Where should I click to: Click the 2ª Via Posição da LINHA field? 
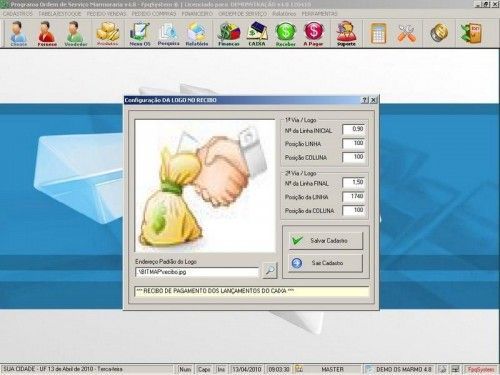pyautogui.click(x=353, y=197)
